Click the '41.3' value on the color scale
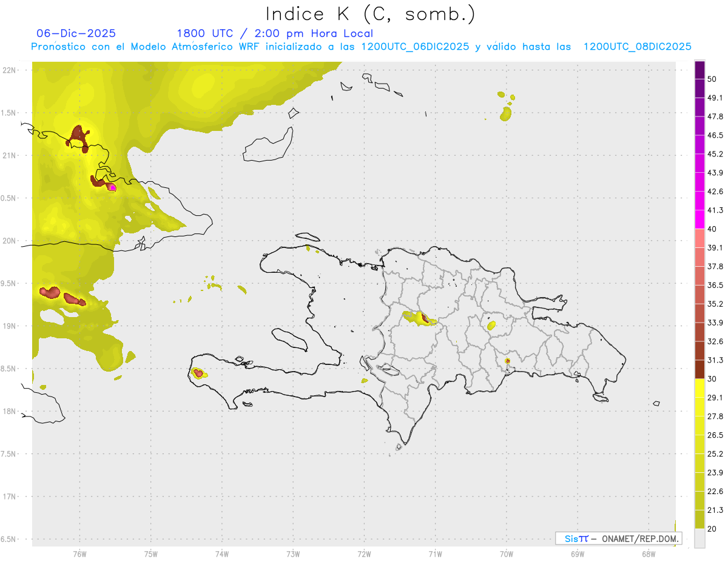728x562 pixels. point(715,210)
